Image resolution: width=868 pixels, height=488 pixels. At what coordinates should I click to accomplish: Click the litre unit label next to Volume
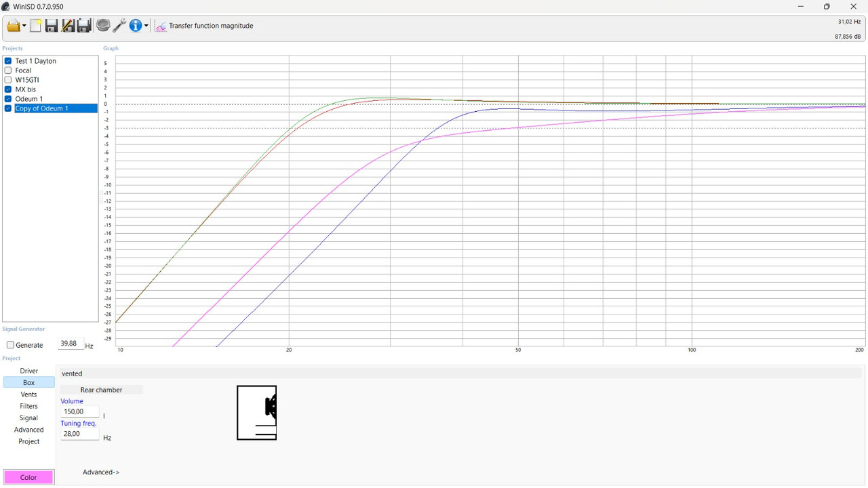104,416
